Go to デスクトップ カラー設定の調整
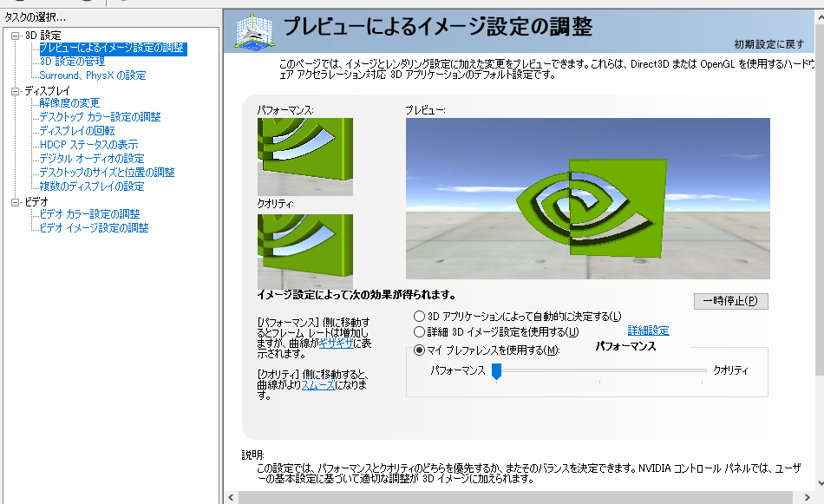 pos(100,117)
